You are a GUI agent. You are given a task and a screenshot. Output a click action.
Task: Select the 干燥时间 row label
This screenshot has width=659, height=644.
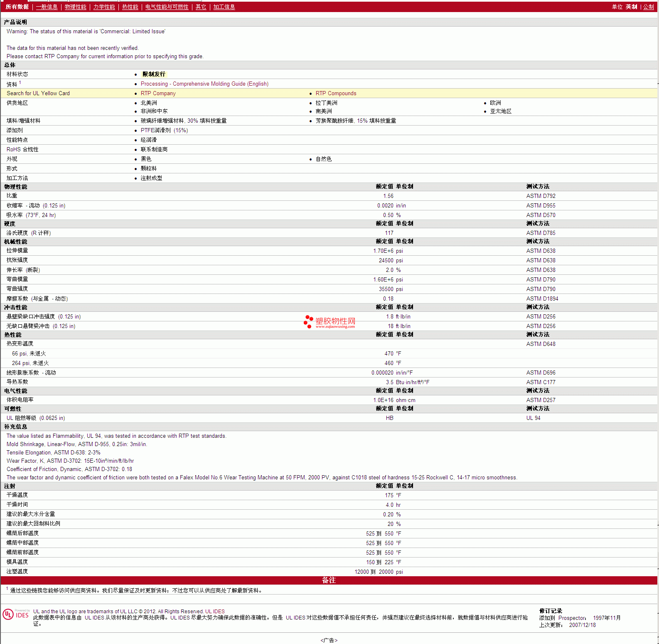[17, 504]
